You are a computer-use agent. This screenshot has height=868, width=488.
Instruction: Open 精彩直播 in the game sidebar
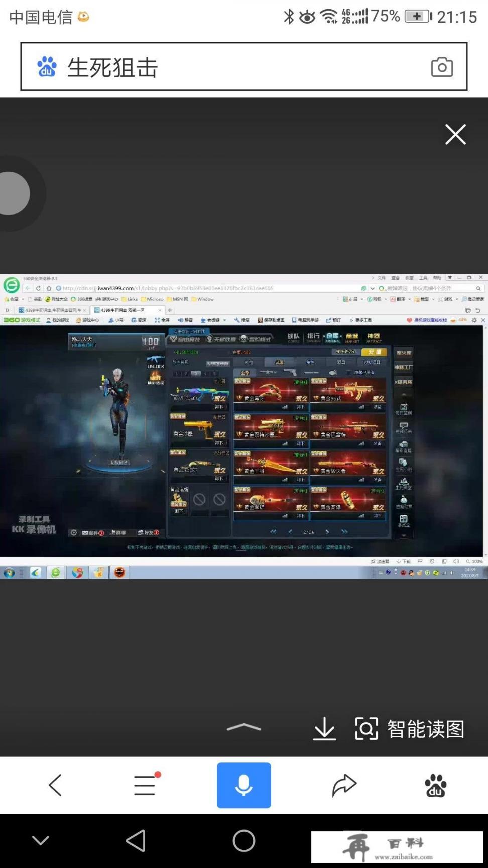coord(404,447)
